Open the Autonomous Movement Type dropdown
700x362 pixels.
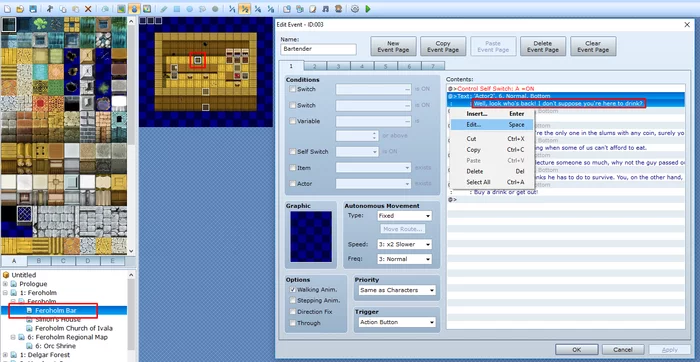pyautogui.click(x=404, y=216)
